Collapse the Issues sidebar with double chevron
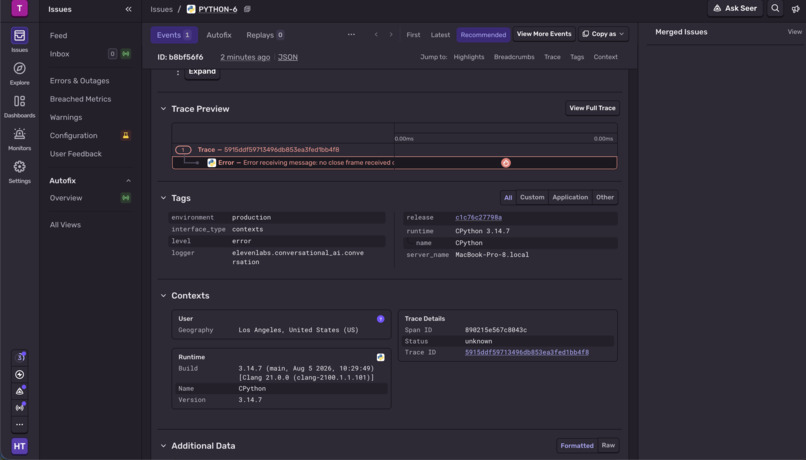The height and width of the screenshot is (460, 806). coord(128,9)
